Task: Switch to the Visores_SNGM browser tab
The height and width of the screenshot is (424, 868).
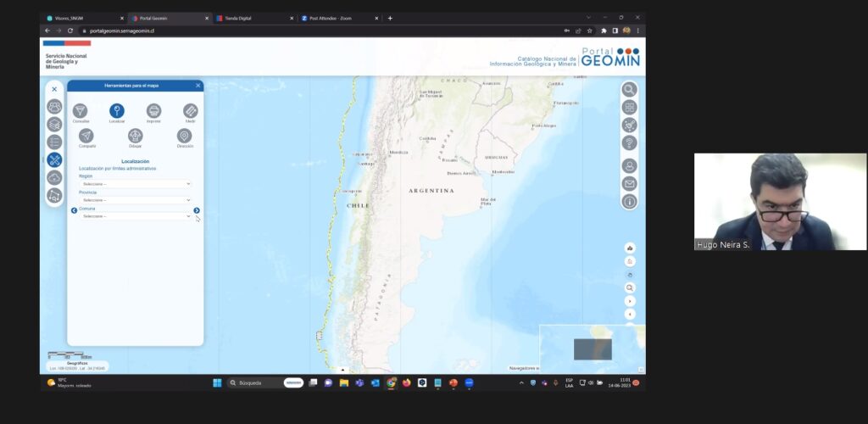Action: click(x=81, y=18)
